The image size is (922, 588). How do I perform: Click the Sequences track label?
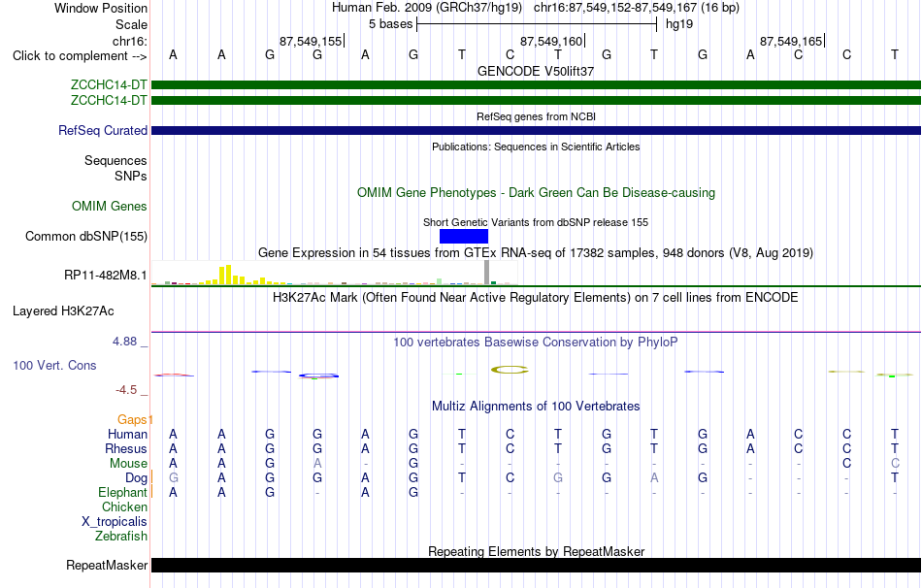115,160
